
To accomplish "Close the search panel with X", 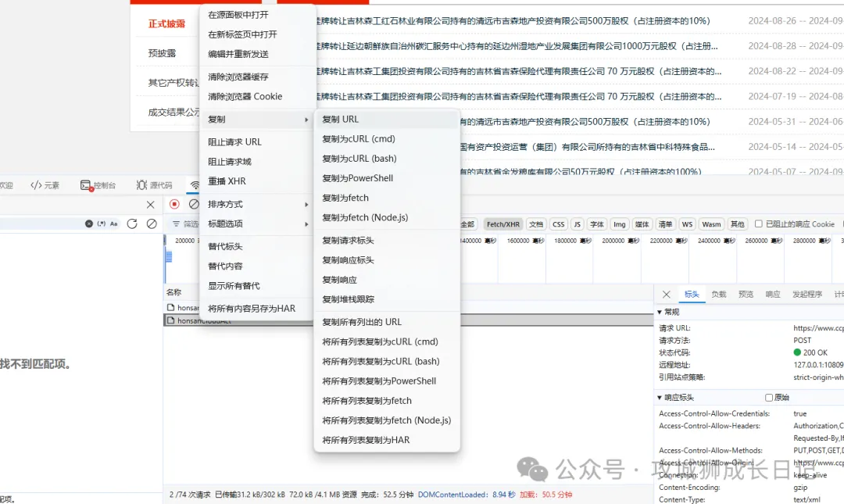I will click(151, 205).
